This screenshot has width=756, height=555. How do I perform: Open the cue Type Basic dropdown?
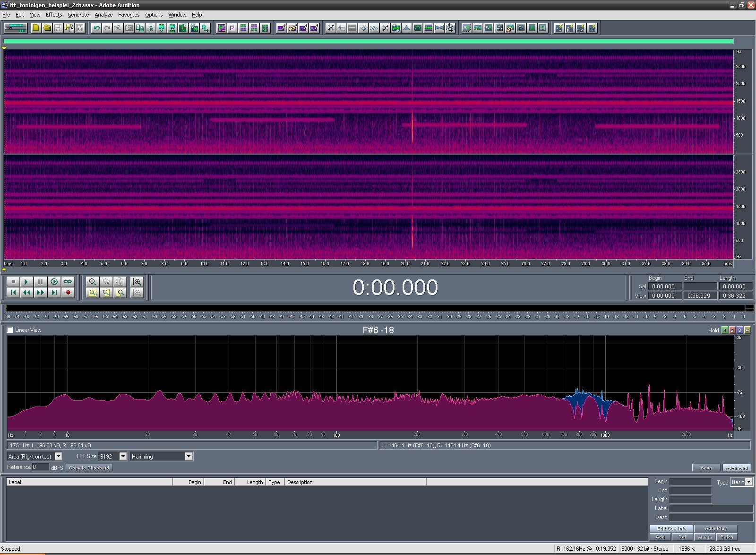(749, 482)
